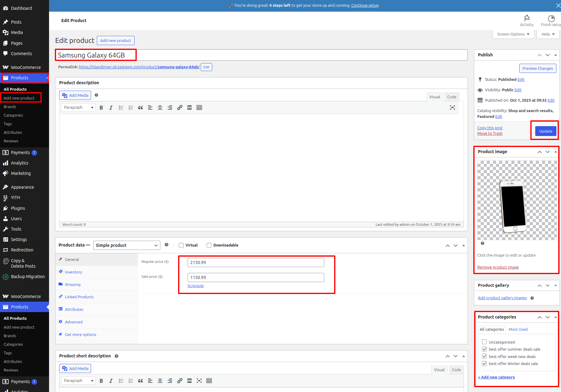
Task: Check the Virtual product checkbox
Action: point(181,245)
